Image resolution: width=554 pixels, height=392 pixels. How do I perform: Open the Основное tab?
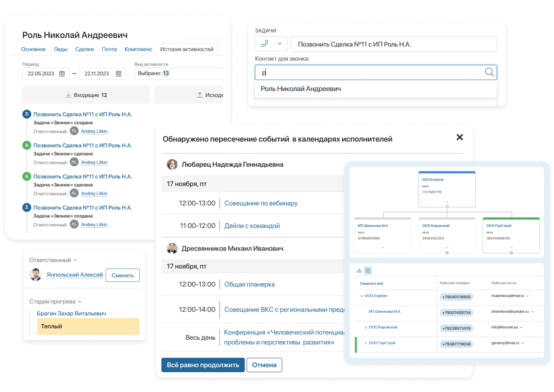click(x=33, y=49)
